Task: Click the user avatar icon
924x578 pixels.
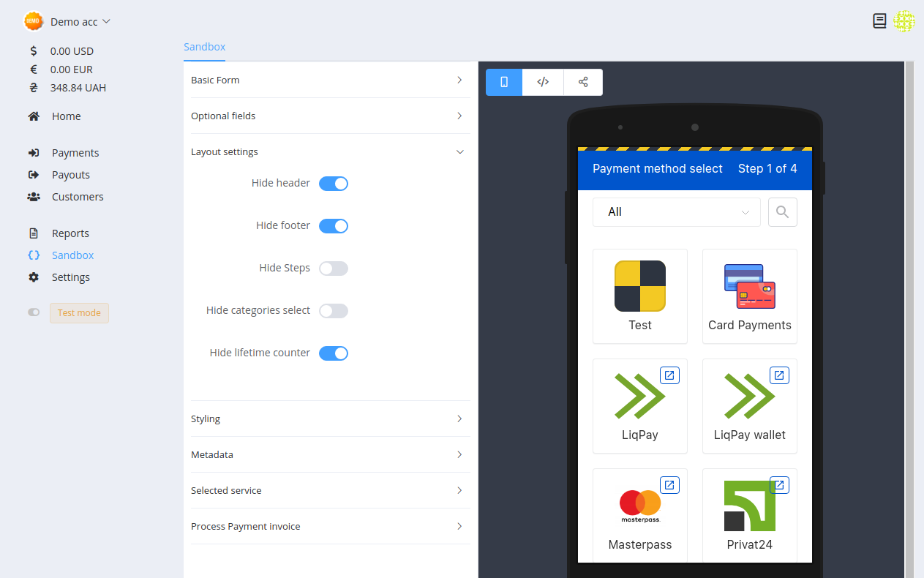Action: coord(904,21)
